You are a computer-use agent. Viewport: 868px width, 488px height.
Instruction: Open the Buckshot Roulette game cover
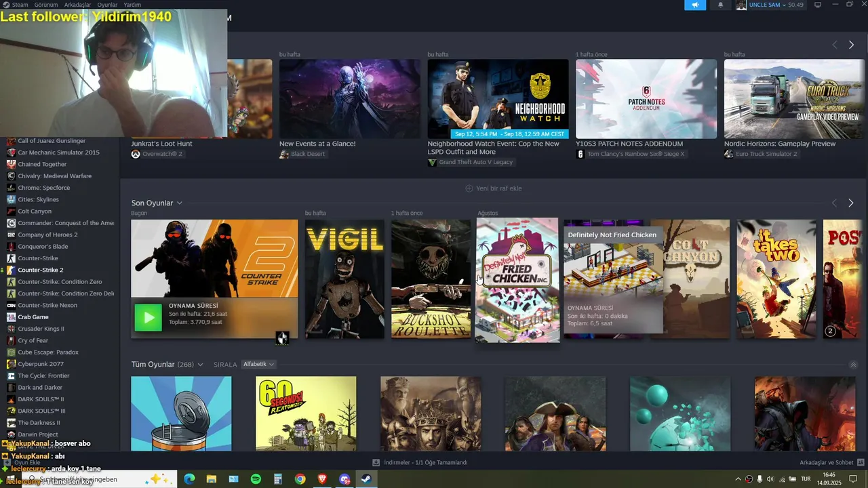[431, 279]
